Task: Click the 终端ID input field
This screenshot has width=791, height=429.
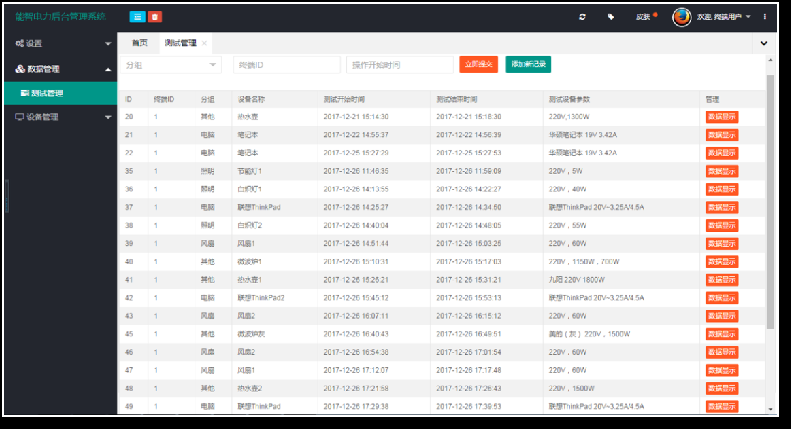Action: pyautogui.click(x=287, y=65)
